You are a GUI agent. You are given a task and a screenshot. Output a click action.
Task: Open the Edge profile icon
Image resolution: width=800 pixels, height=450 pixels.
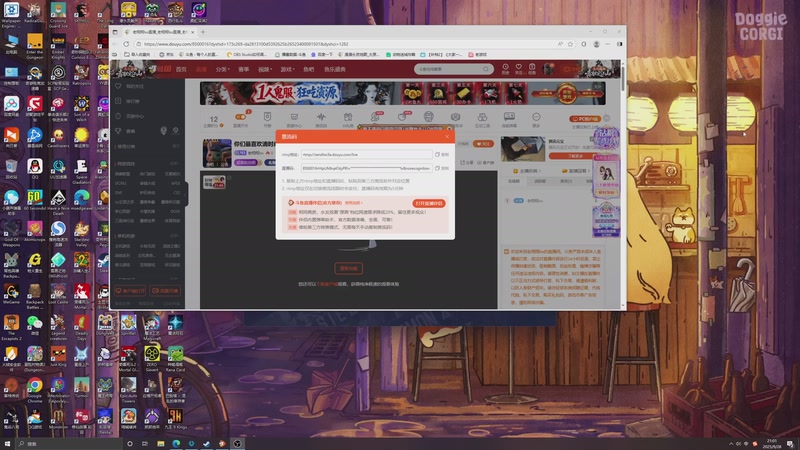pyautogui.click(x=596, y=44)
